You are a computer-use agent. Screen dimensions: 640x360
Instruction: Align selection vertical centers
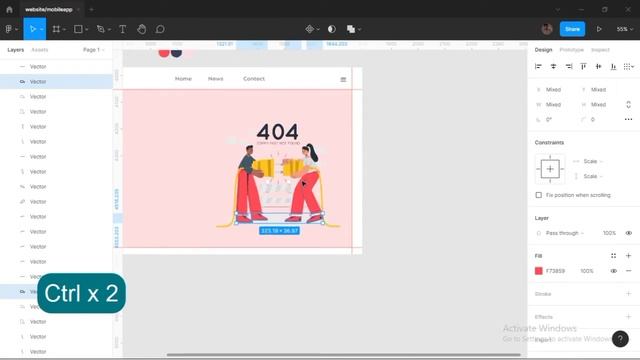(598, 66)
